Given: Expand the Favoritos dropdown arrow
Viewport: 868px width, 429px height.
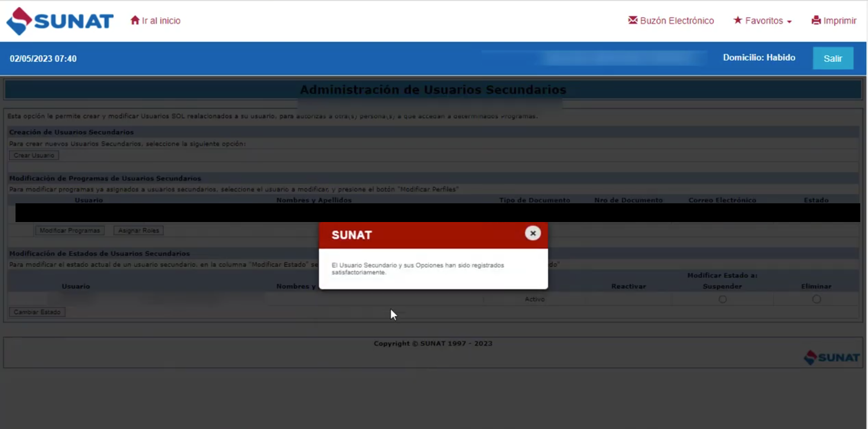Looking at the screenshot, I should click(789, 21).
